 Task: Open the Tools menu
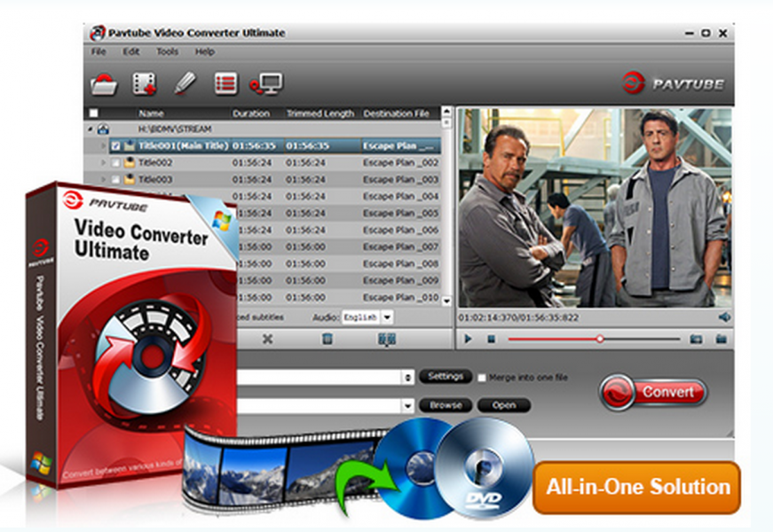[168, 51]
